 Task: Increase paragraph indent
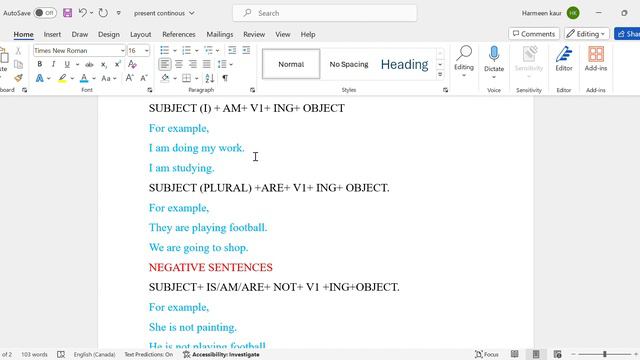click(x=246, y=50)
